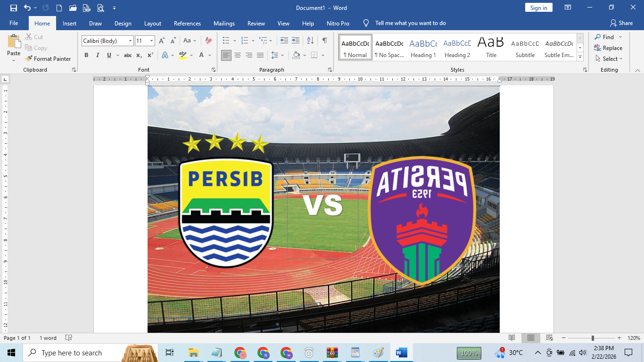Click the Subscript icon
This screenshot has width=644, height=362.
[x=138, y=55]
